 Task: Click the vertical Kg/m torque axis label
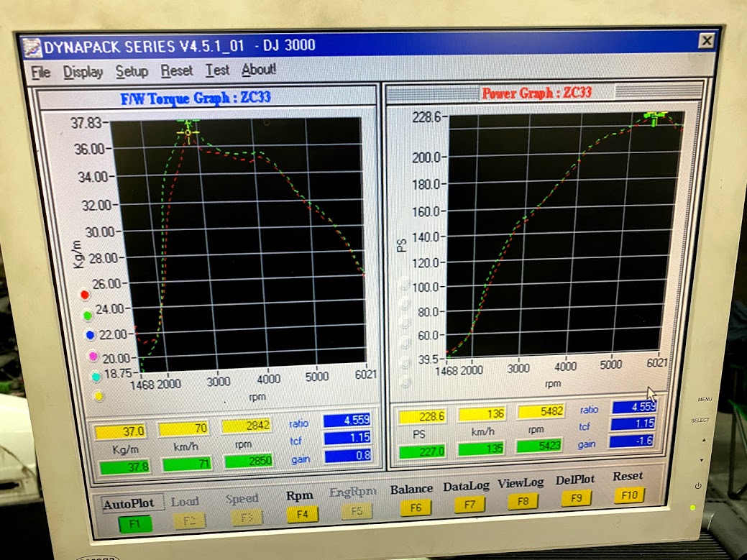(x=78, y=254)
